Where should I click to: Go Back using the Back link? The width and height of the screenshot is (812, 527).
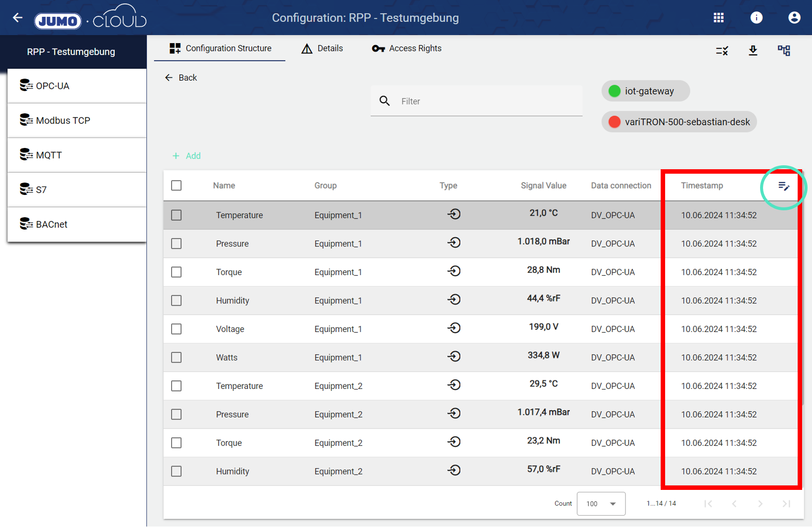(x=181, y=78)
